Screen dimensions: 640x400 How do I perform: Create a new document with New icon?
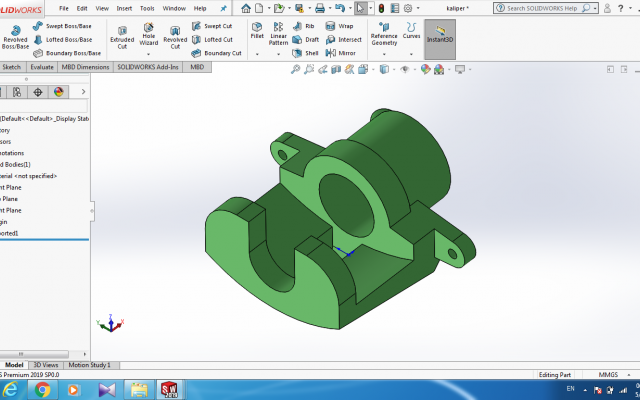tap(259, 8)
